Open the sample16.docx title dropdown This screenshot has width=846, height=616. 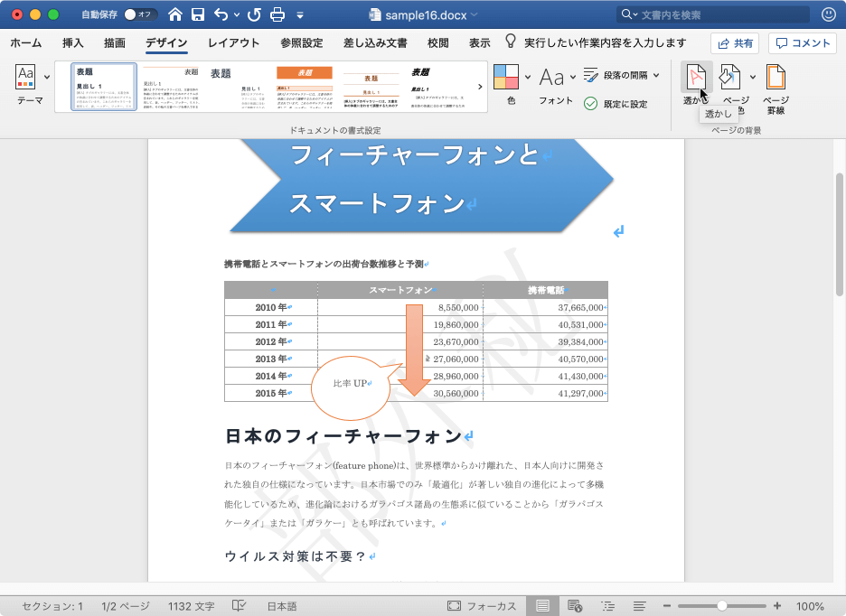click(475, 15)
